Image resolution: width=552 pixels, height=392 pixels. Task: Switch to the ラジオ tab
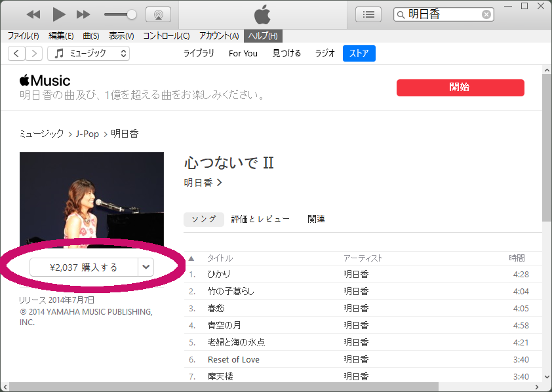(x=325, y=54)
